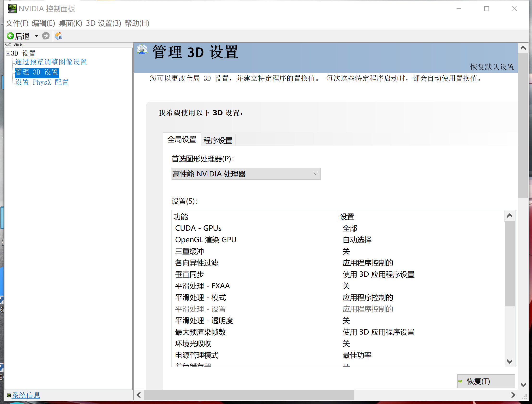The image size is (532, 404).
Task: Click main panel vertical scrollbar thumb
Action: [523, 125]
